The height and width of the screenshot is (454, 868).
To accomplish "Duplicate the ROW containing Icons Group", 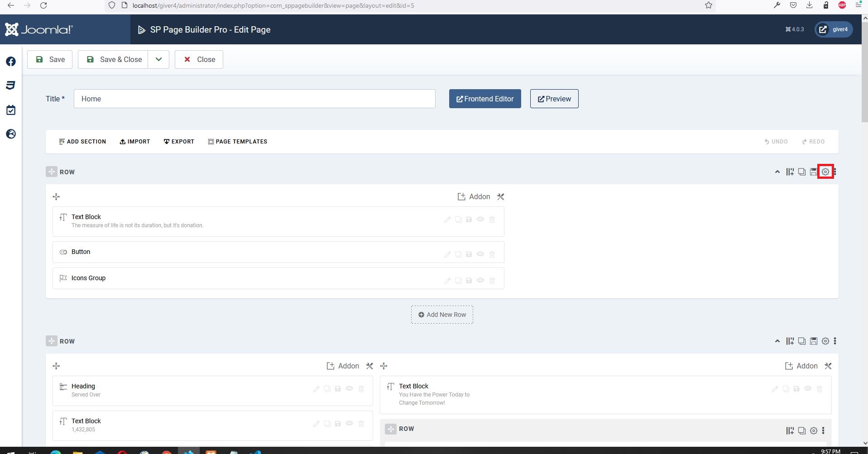I will tap(802, 172).
